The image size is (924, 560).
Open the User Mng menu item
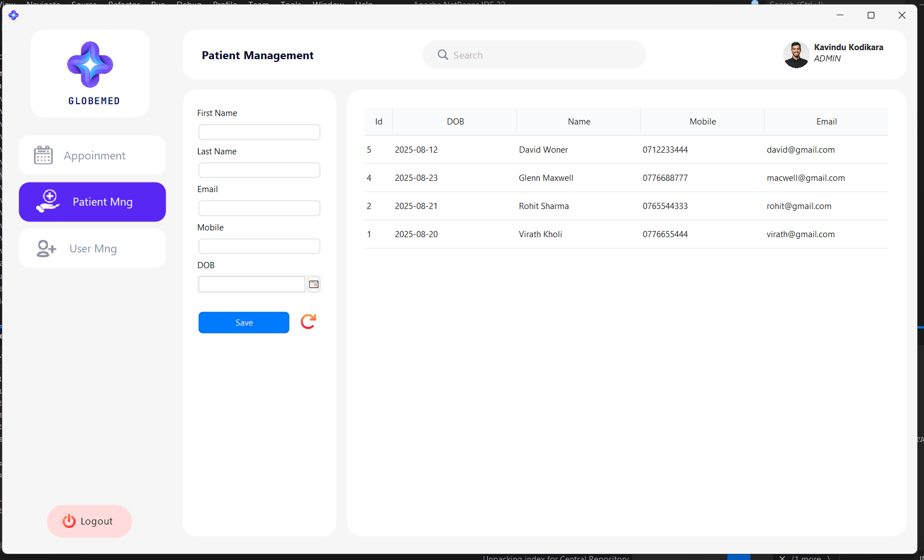tap(92, 248)
